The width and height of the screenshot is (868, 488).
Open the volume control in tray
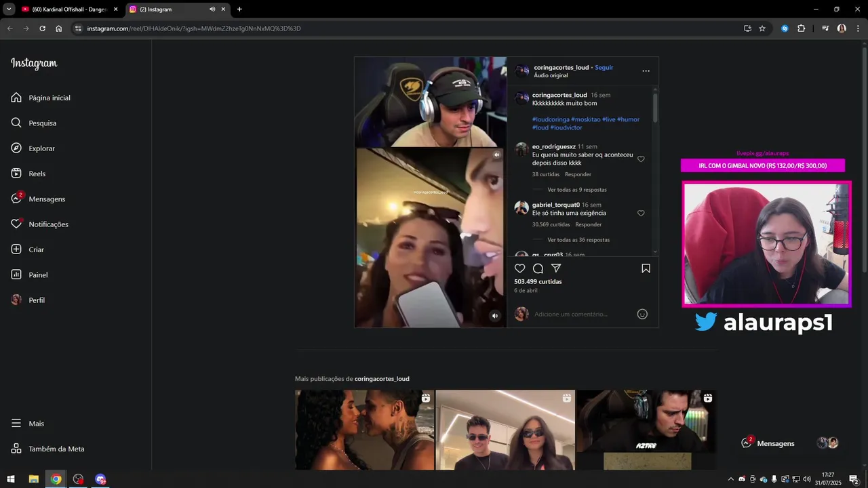coord(807,479)
